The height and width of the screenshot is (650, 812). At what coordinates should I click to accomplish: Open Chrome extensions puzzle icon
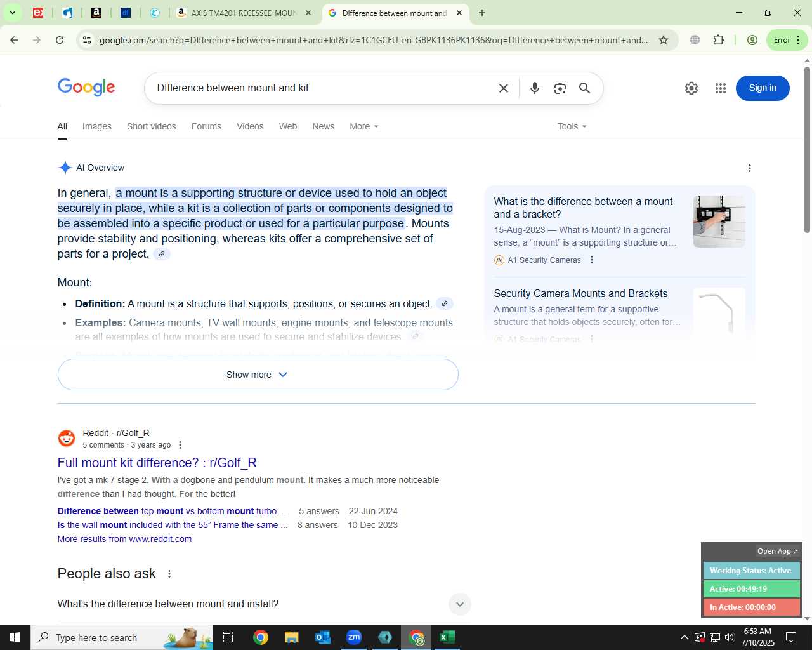point(718,40)
